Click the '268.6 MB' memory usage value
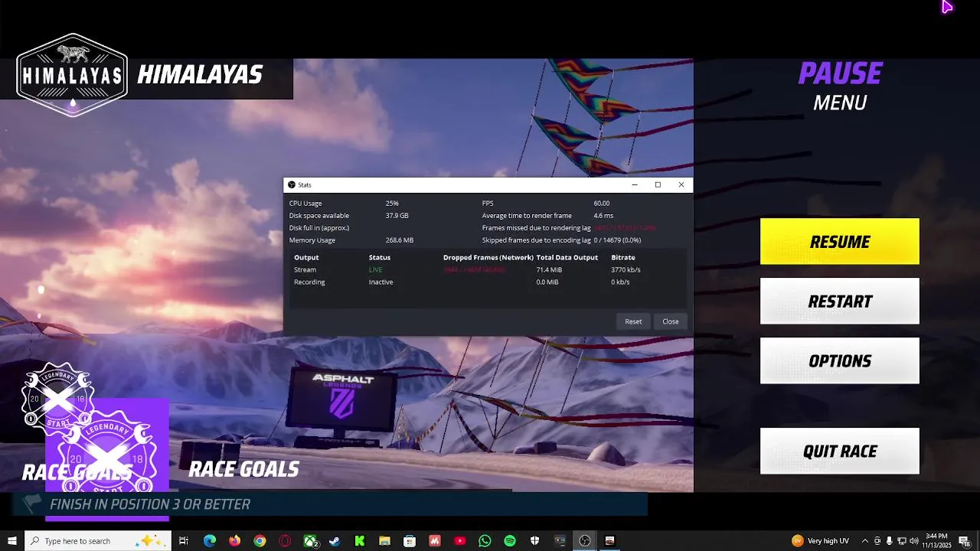This screenshot has height=551, width=980. (x=400, y=240)
